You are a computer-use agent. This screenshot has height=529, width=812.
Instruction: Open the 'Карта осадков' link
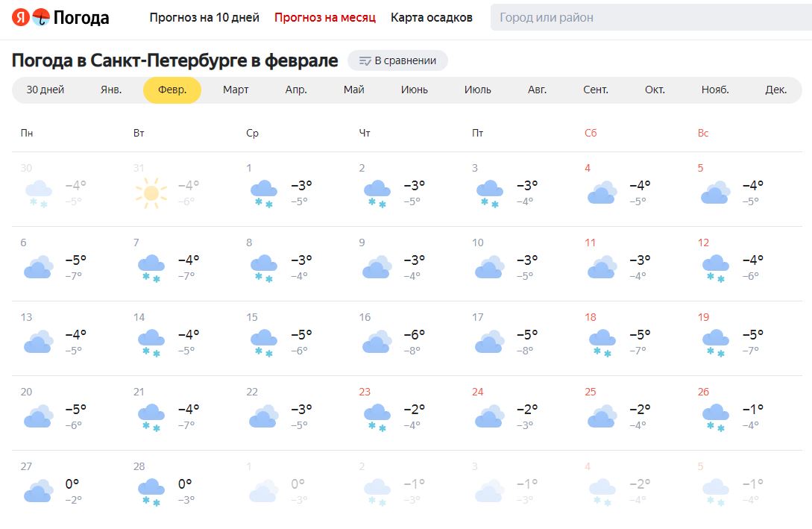[x=432, y=17]
